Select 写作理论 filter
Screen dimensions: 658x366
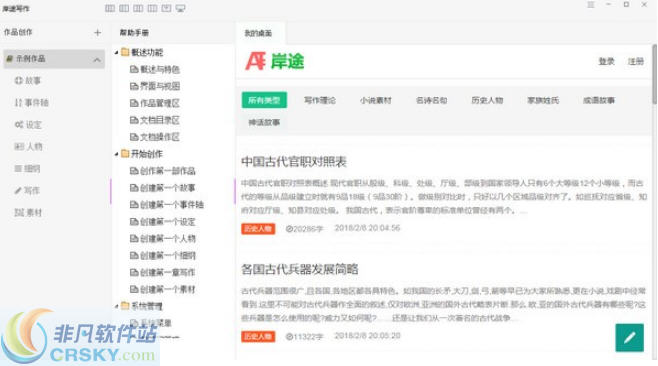320,100
